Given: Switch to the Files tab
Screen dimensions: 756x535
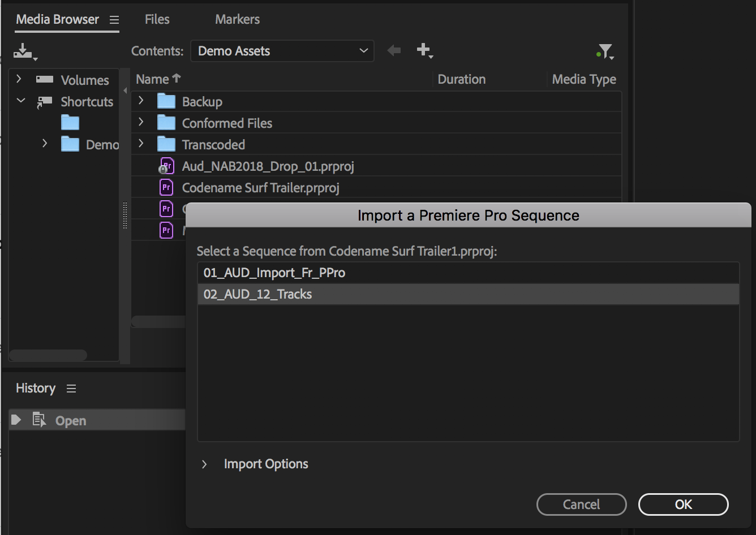Looking at the screenshot, I should pyautogui.click(x=157, y=19).
